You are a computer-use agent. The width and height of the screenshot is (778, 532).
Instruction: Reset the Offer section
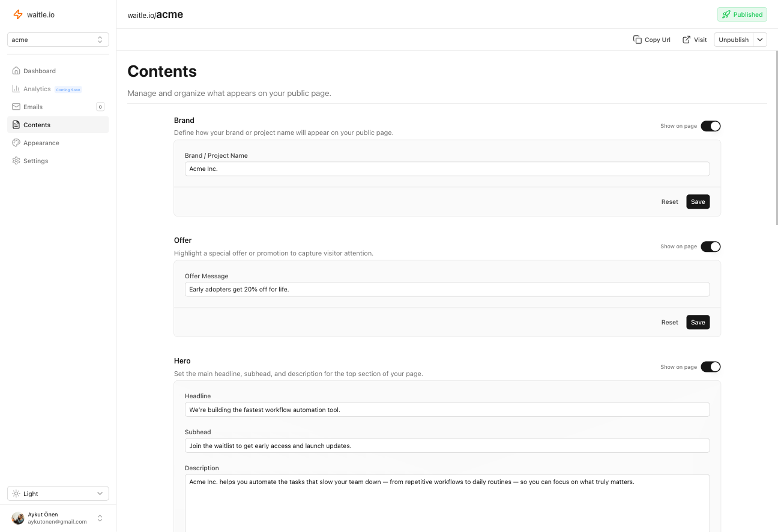click(x=669, y=322)
